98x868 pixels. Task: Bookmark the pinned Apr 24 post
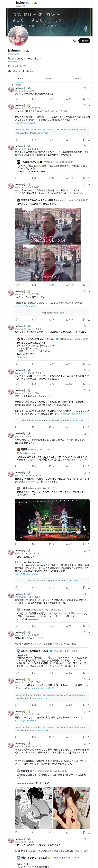coord(84,99)
